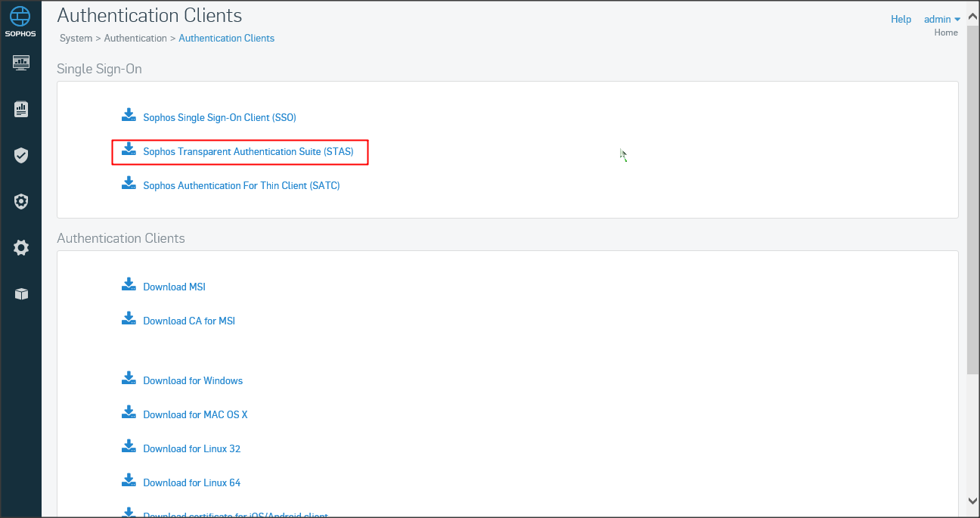Image resolution: width=980 pixels, height=518 pixels.
Task: Select the shield with gear sidebar icon
Action: 21,202
